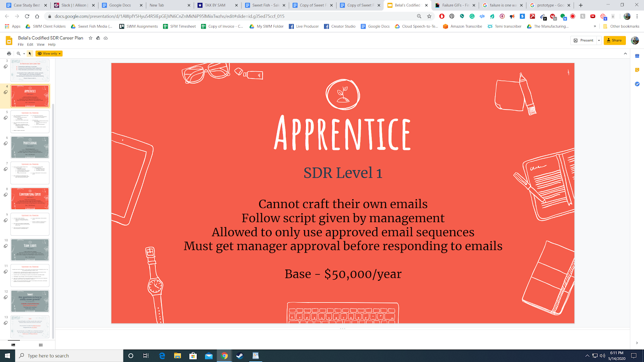Select the Contributing Expert slide 8 thumbnail
The height and width of the screenshot is (362, 644).
point(30,199)
